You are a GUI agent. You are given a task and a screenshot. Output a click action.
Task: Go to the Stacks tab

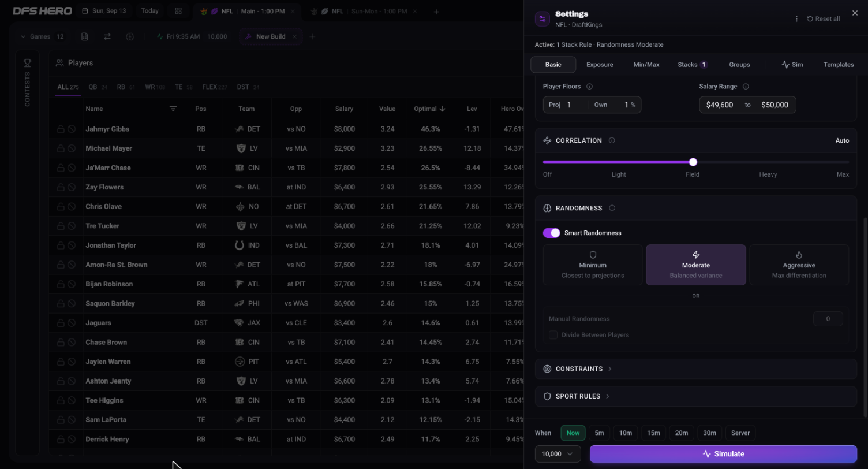point(693,65)
